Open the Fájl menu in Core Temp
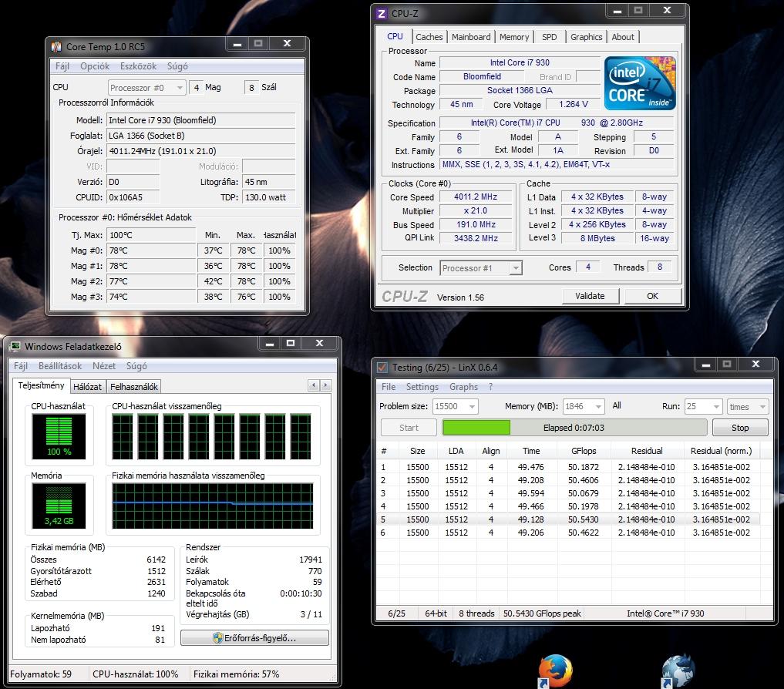The image size is (784, 689). (x=62, y=66)
